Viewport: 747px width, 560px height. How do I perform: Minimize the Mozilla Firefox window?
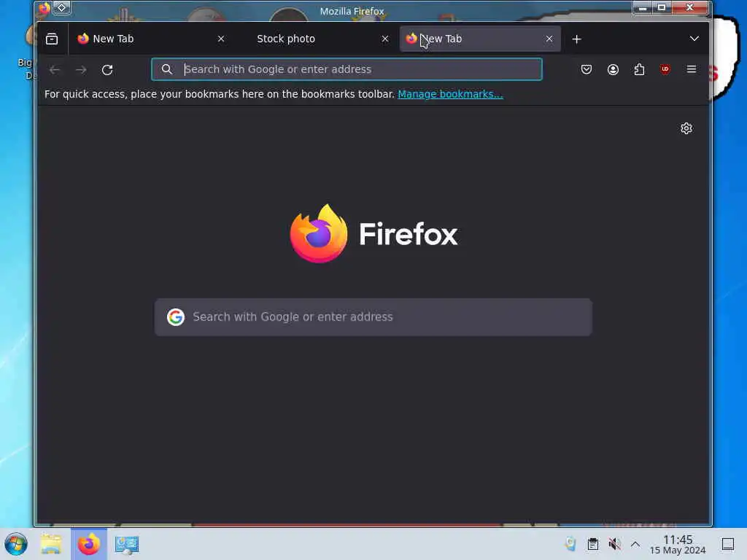[x=643, y=7]
